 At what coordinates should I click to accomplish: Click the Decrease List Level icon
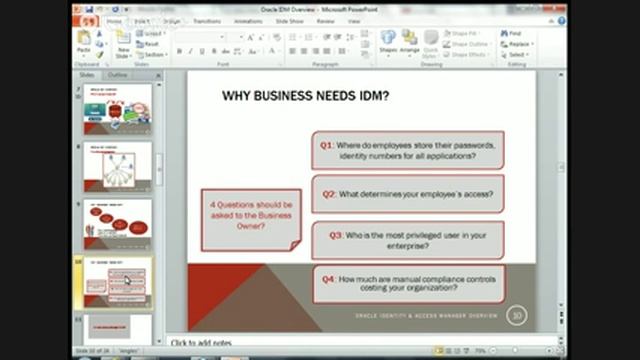327,38
